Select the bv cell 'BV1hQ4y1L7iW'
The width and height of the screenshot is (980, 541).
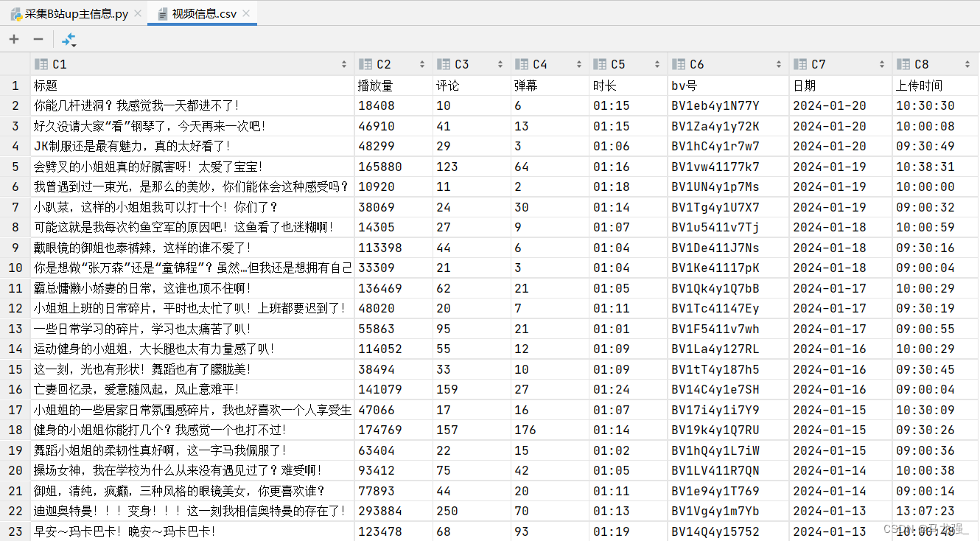click(x=728, y=450)
